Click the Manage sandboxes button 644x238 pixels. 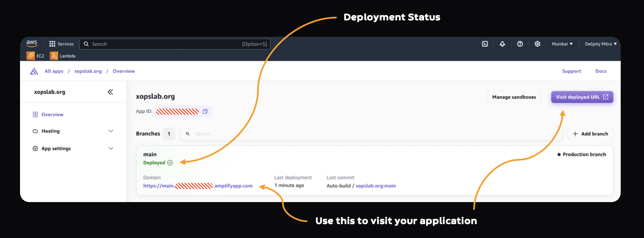[x=514, y=97]
